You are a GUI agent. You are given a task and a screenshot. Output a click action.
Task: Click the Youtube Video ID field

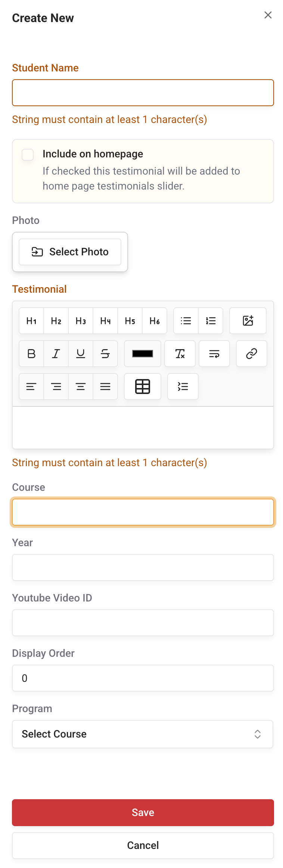(x=143, y=623)
